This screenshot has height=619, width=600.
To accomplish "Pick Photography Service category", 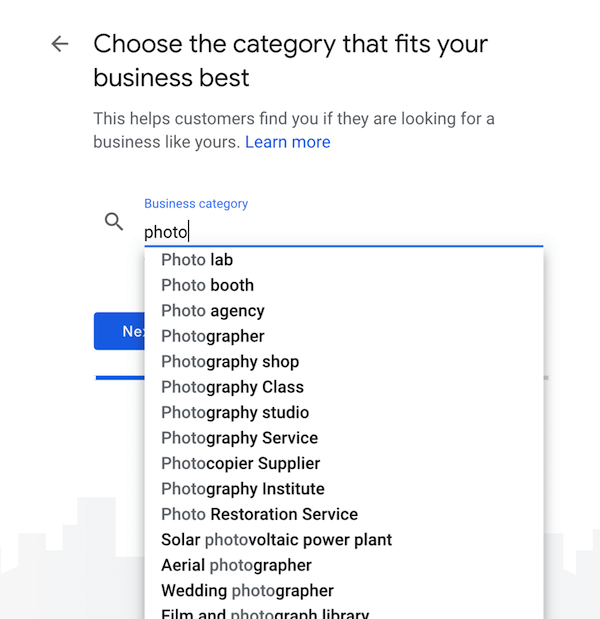I will [x=344, y=438].
